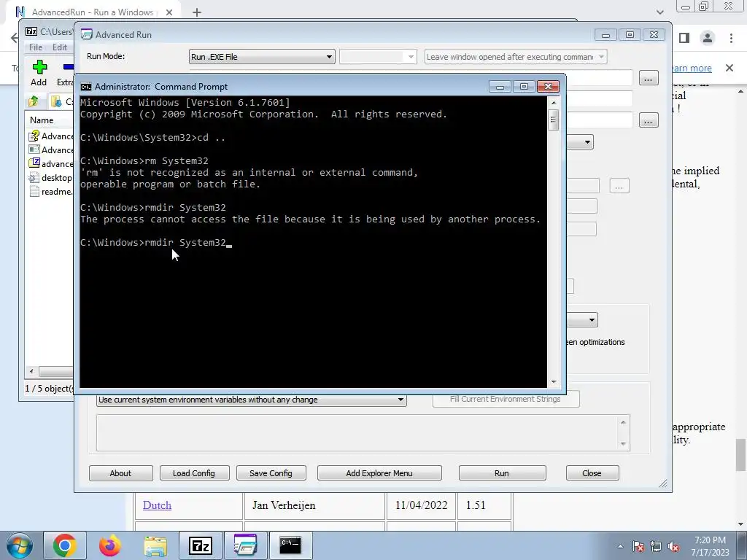Image resolution: width=747 pixels, height=560 pixels.
Task: Click the network tray icon
Action: coord(656,546)
